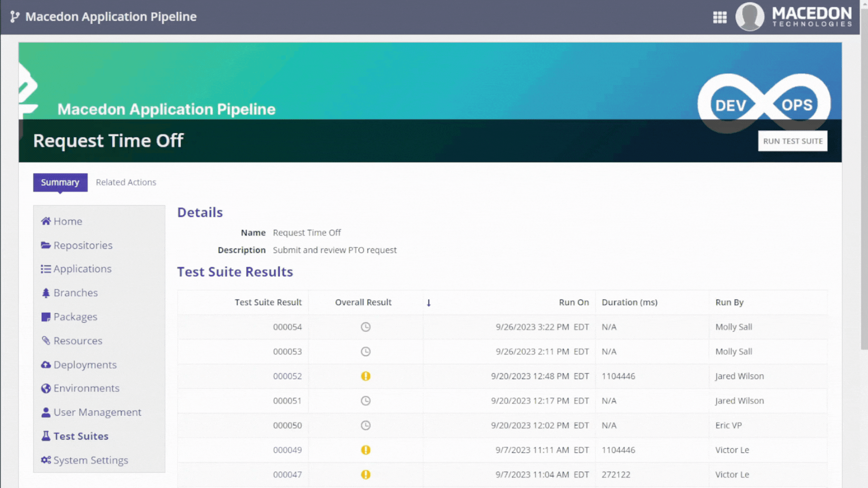Click the Deployments cloud upload icon

point(46,365)
